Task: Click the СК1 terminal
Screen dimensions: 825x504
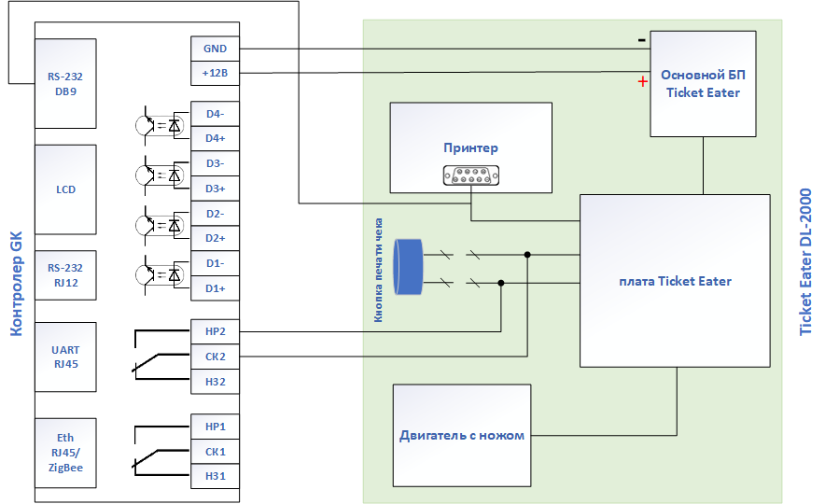Action: [x=215, y=452]
